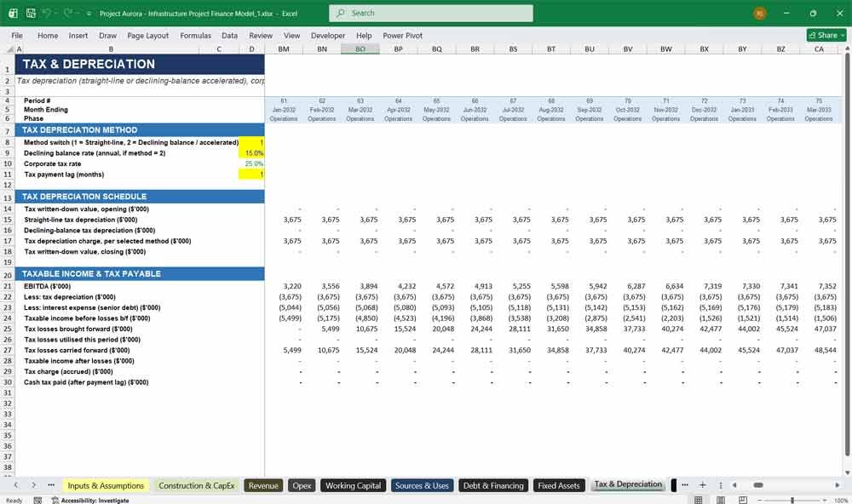Switch to Normal view icon
This screenshot has height=504, width=852.
699,500
